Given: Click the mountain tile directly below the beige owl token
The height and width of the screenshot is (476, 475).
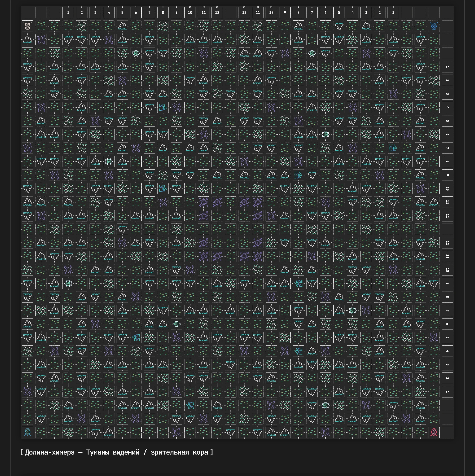Looking at the screenshot, I should click(x=27, y=40).
